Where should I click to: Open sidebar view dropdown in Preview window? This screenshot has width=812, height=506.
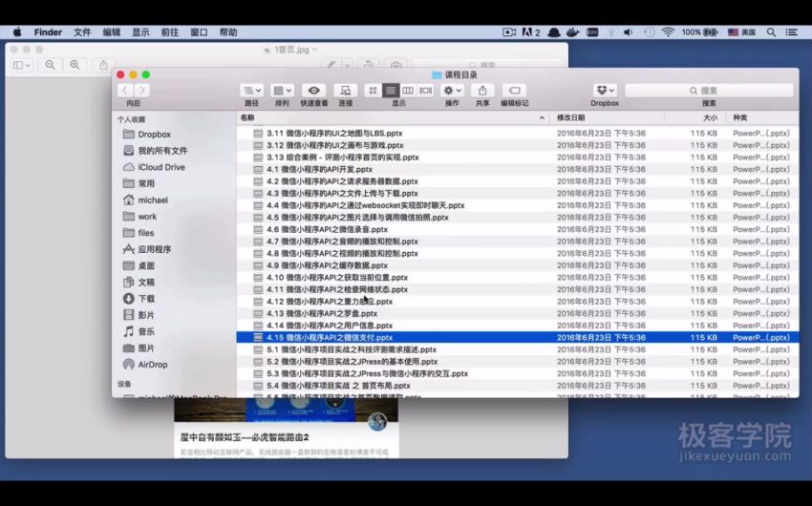(21, 65)
